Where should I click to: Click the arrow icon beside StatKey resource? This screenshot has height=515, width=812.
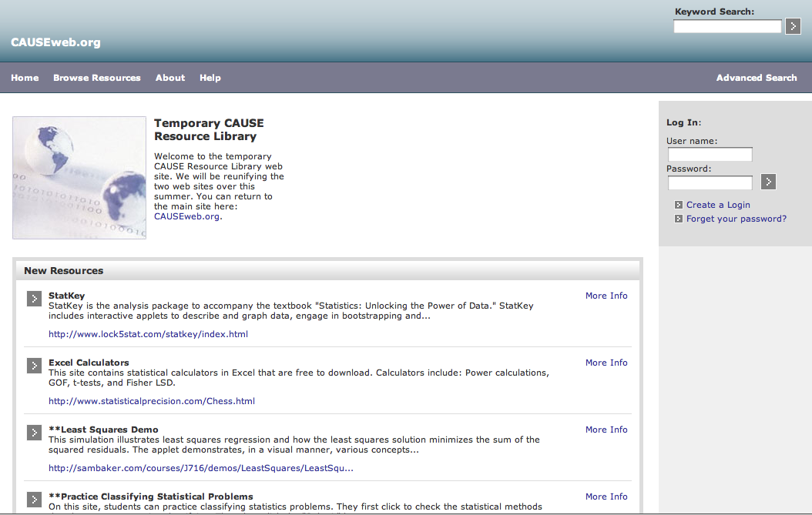34,299
